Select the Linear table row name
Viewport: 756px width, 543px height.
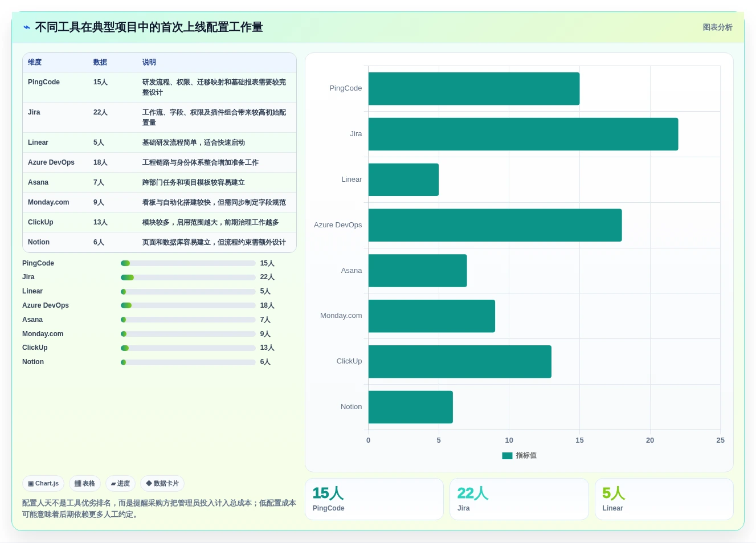pos(38,142)
